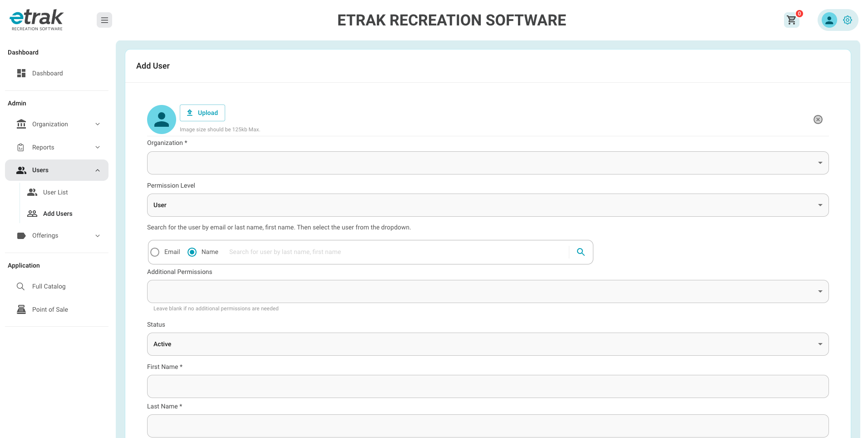
Task: Expand the Reports sidebar chevron
Action: (x=98, y=147)
